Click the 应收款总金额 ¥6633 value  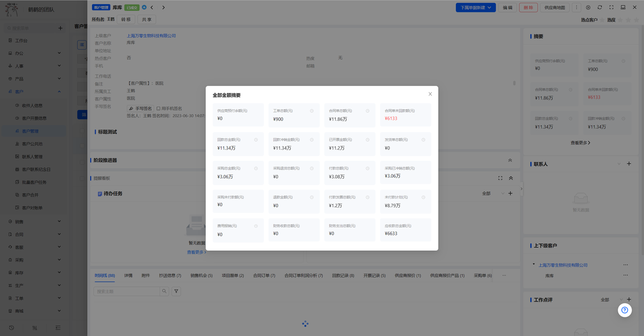pos(391,233)
